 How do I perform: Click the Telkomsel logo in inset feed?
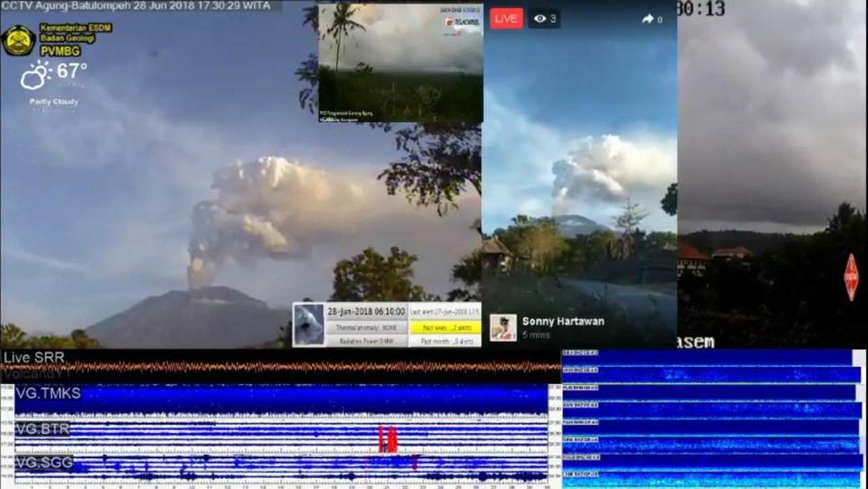pos(462,22)
